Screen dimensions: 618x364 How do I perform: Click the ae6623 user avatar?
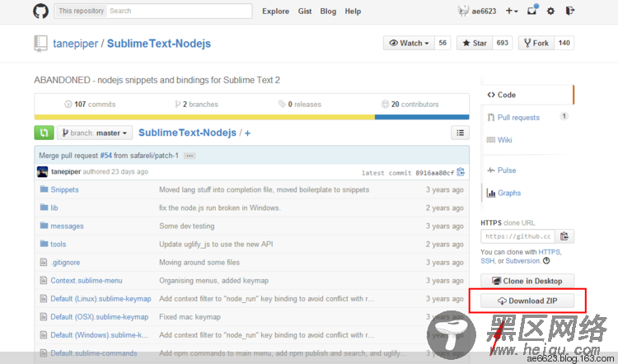point(463,11)
